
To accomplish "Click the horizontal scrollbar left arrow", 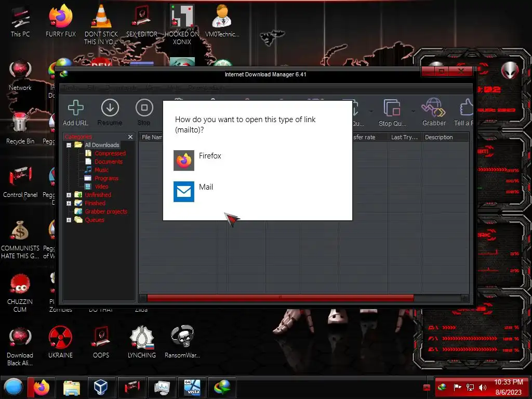I will coord(143,298).
